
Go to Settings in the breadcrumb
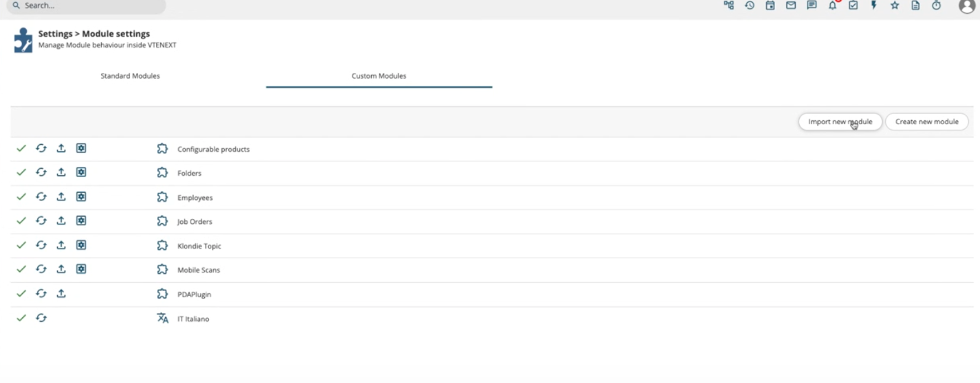tap(55, 33)
